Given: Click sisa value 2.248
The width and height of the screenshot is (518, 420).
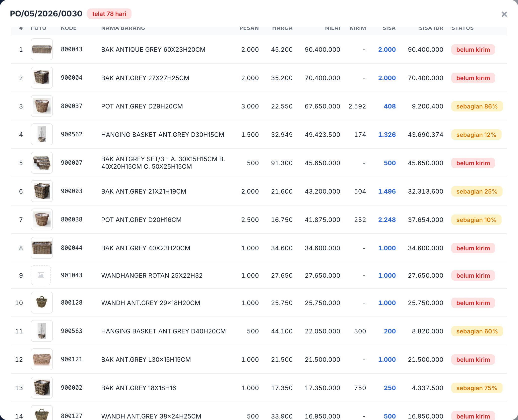Looking at the screenshot, I should (387, 220).
